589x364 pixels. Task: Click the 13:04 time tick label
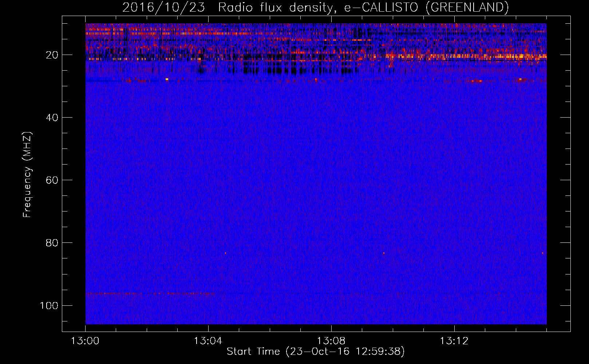[208, 341]
